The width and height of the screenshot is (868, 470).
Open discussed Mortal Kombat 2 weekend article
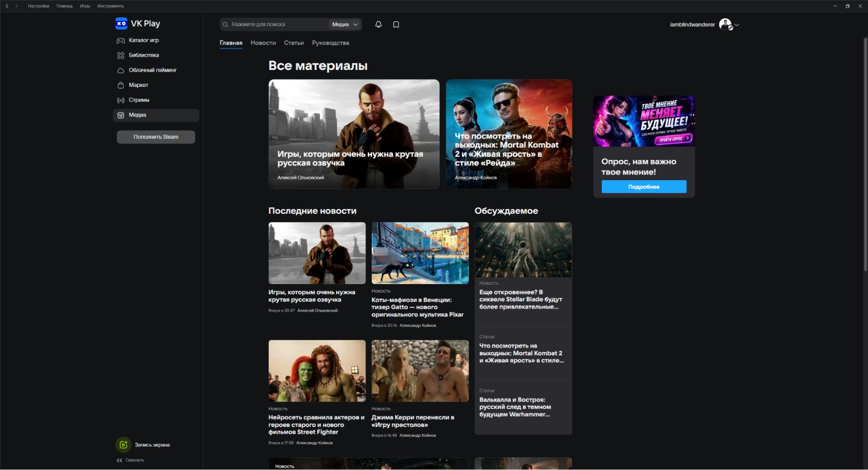[522, 353]
